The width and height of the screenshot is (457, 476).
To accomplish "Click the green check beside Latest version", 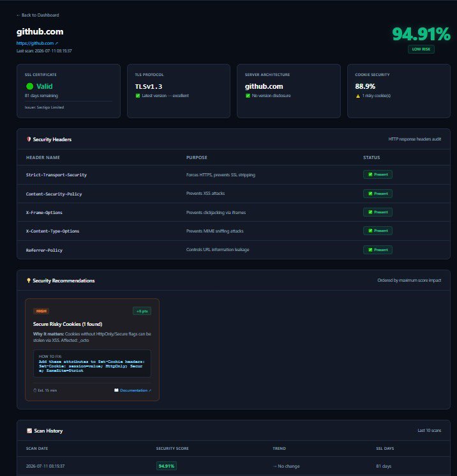I will pos(138,96).
